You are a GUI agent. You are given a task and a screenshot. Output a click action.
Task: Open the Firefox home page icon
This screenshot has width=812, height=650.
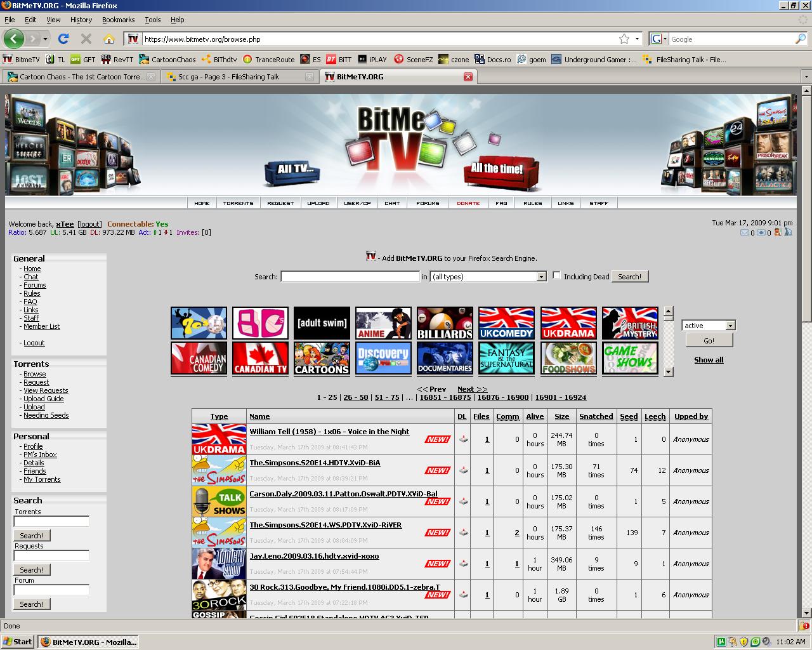pos(109,39)
